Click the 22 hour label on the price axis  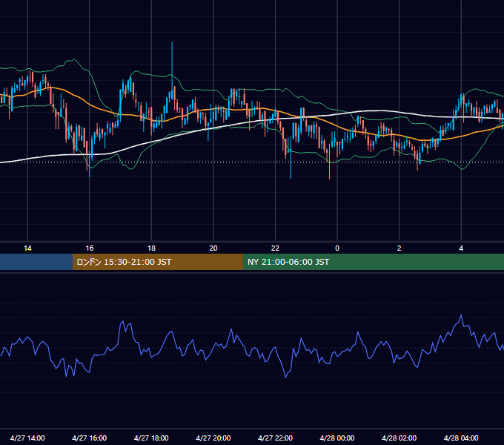(275, 248)
